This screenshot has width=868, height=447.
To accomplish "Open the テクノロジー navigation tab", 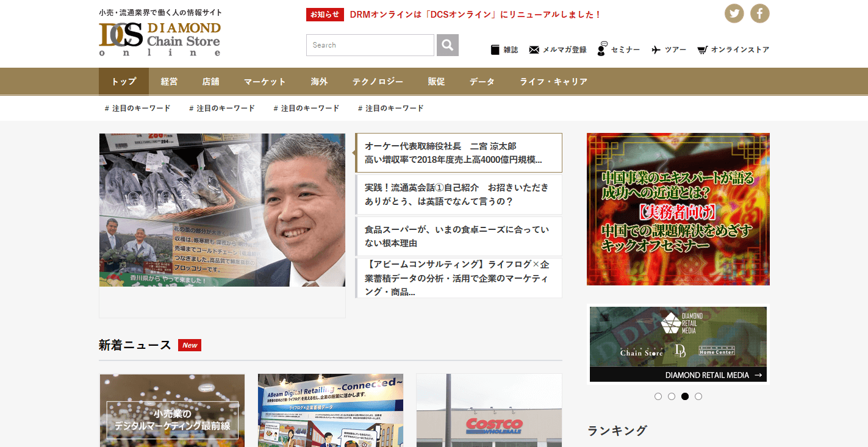I will pyautogui.click(x=378, y=82).
